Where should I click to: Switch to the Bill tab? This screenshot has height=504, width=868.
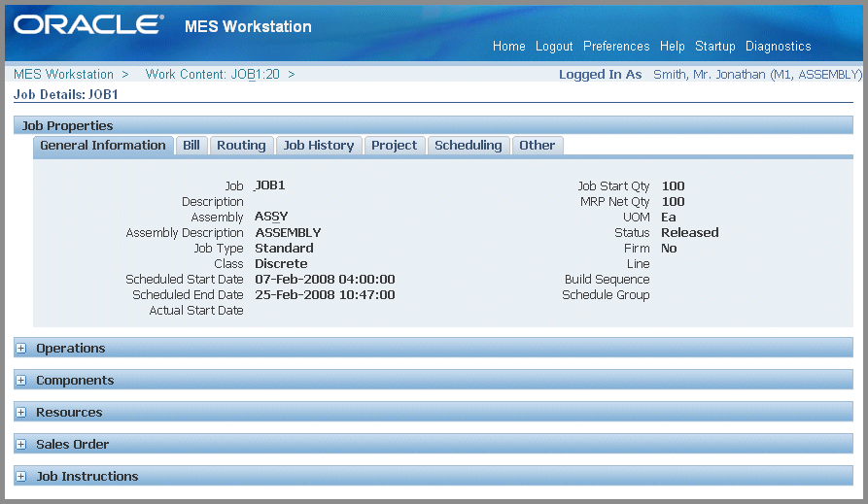191,146
